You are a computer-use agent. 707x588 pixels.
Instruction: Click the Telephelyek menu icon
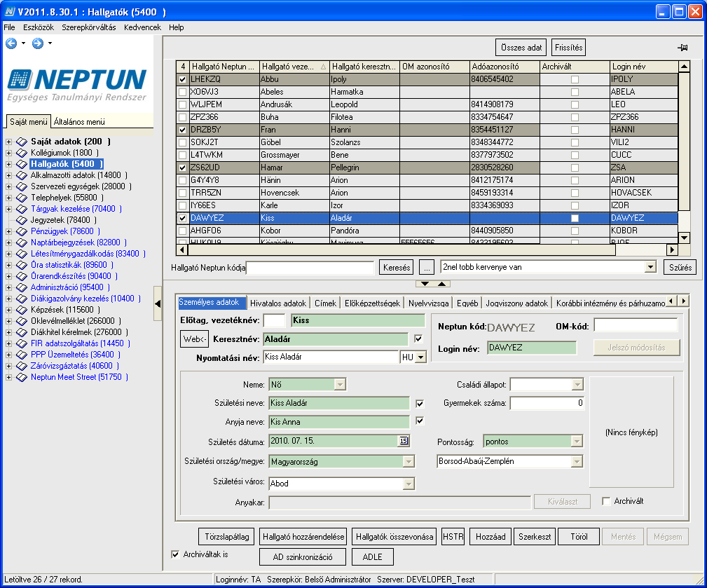[22, 198]
